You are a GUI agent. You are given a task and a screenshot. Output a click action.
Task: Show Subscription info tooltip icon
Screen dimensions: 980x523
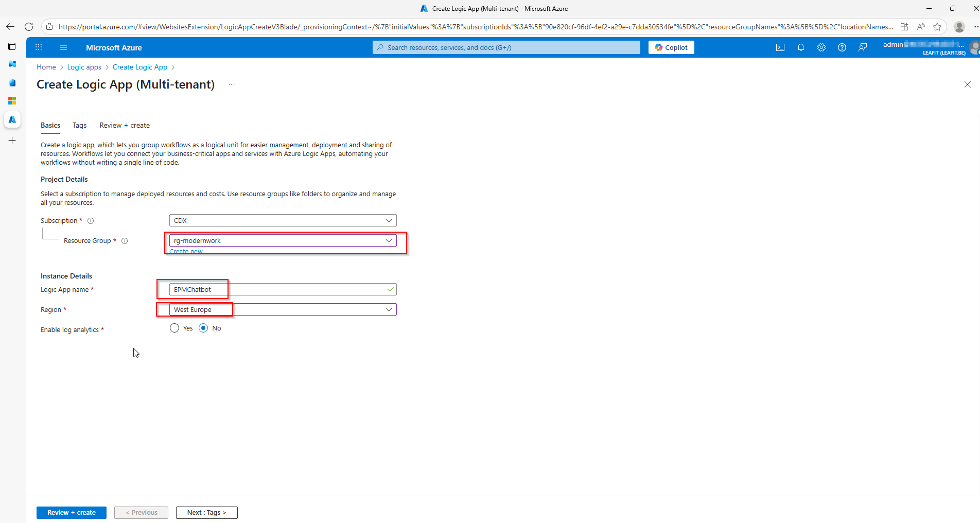coord(91,221)
